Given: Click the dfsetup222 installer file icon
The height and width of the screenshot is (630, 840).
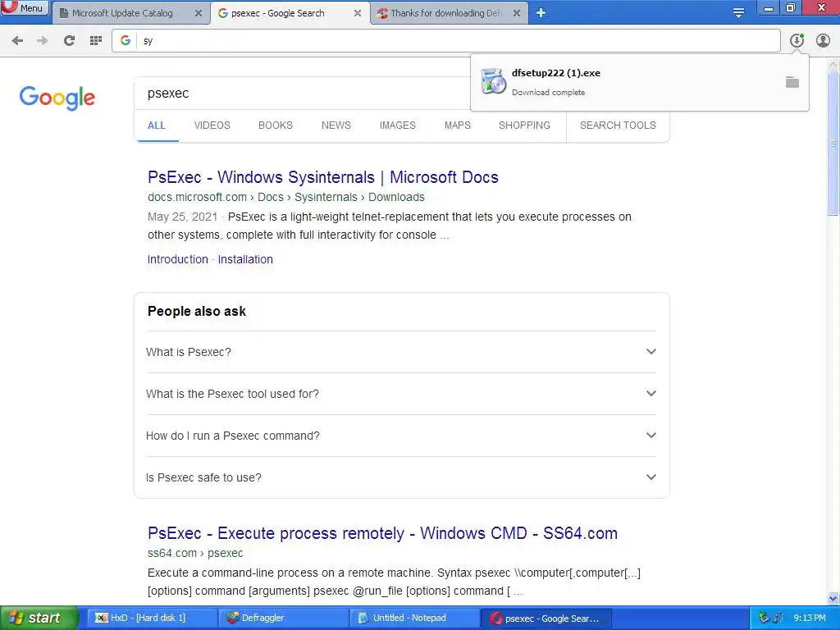Looking at the screenshot, I should click(493, 81).
